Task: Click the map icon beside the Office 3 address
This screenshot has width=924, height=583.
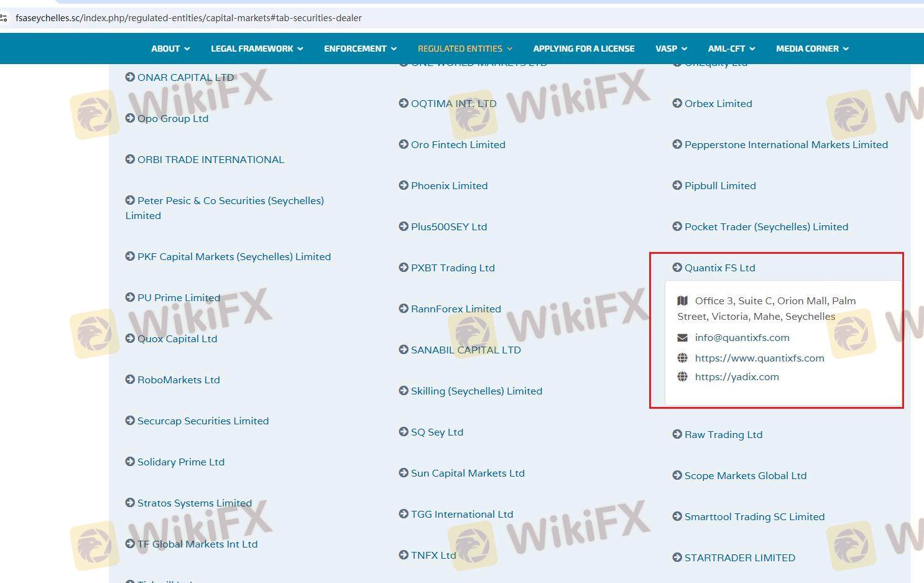Action: coord(682,301)
